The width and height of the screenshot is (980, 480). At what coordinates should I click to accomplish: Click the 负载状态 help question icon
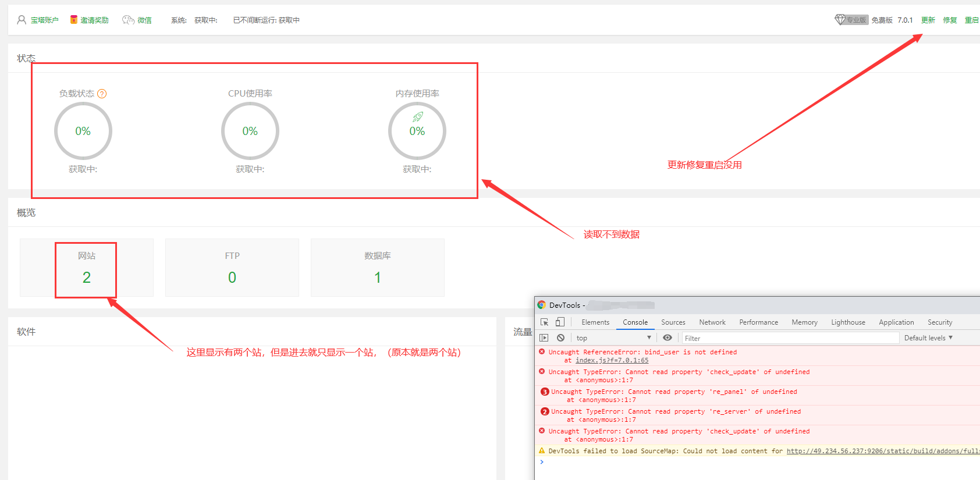(x=102, y=94)
